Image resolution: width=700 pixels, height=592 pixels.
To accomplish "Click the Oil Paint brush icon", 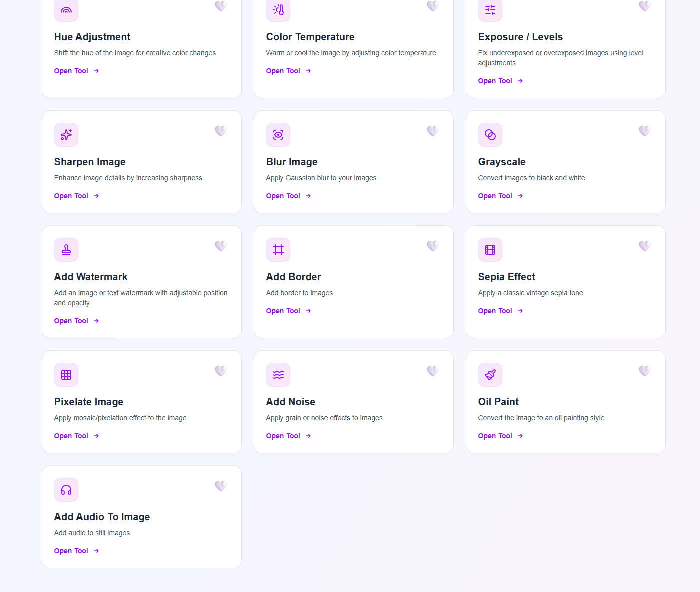I will click(x=490, y=375).
